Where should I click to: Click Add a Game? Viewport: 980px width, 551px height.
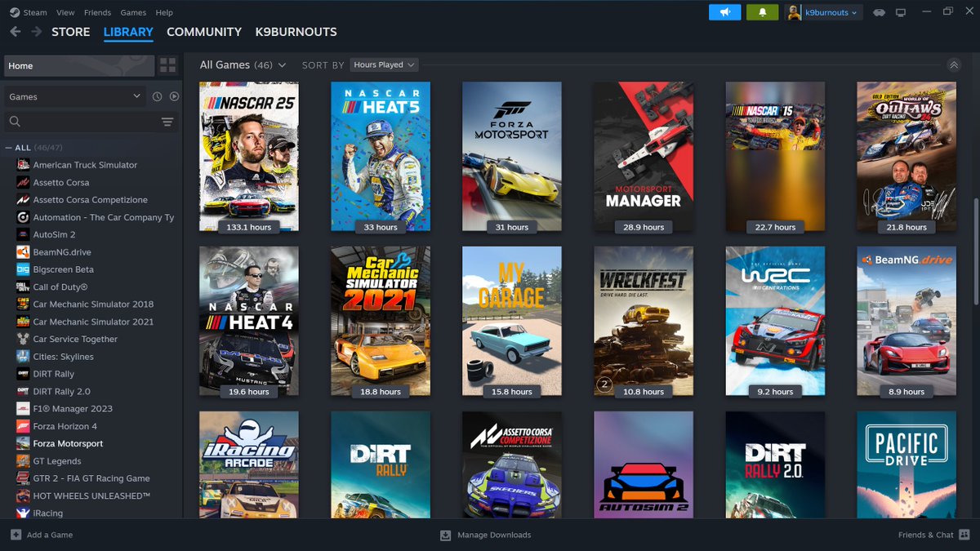(x=42, y=535)
